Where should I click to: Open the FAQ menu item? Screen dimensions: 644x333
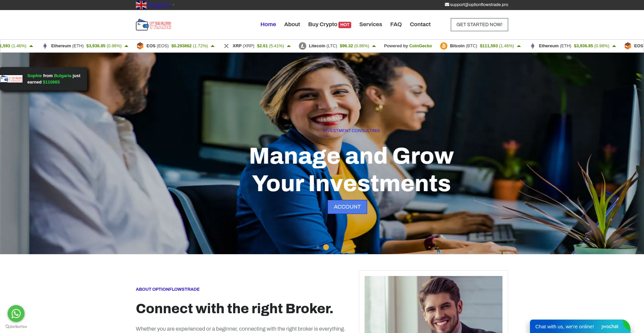pyautogui.click(x=396, y=24)
